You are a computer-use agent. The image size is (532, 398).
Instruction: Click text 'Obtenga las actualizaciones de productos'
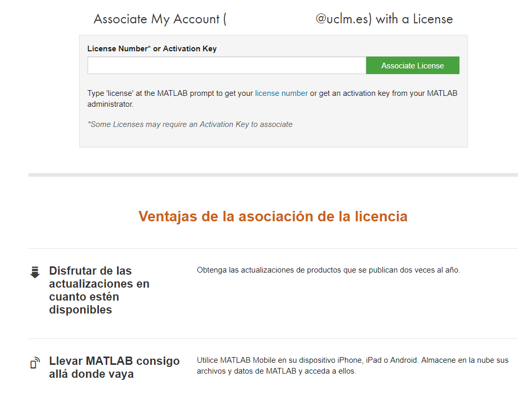328,270
